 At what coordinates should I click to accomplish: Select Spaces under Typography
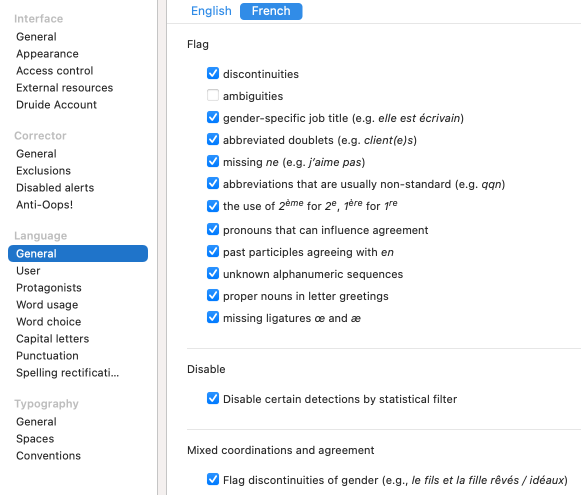coord(35,439)
